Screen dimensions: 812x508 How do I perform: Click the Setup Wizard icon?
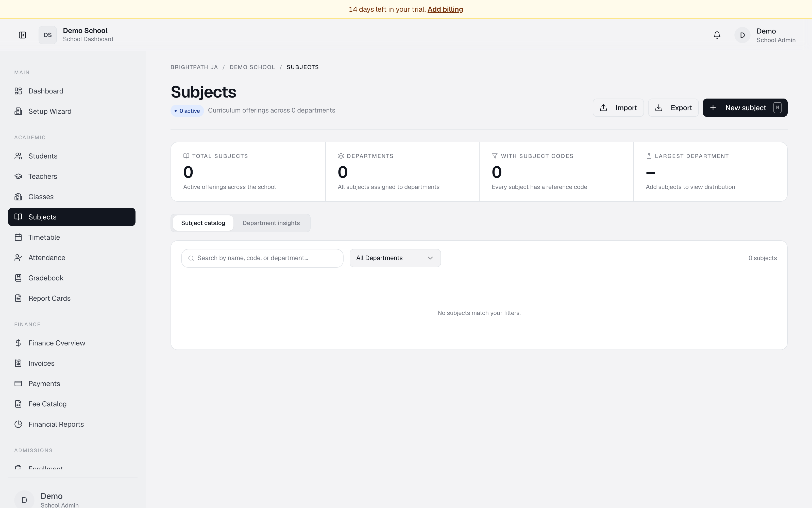click(x=19, y=111)
